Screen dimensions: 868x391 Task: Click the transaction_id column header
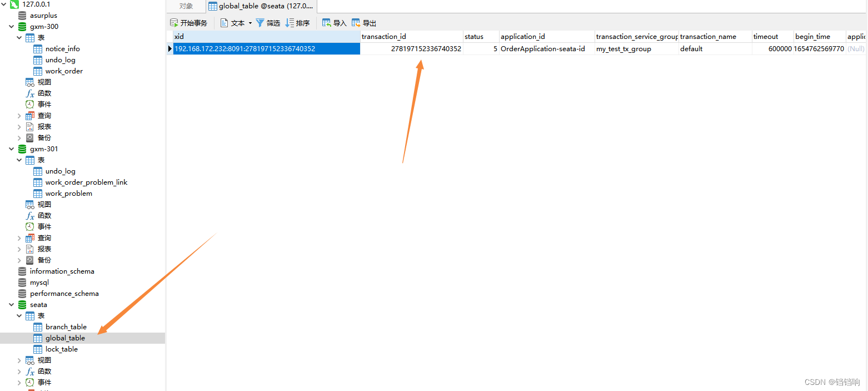pyautogui.click(x=412, y=37)
